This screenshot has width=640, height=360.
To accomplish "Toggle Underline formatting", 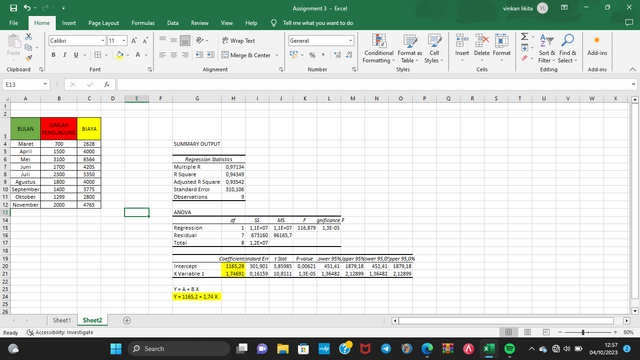I will pyautogui.click(x=76, y=55).
